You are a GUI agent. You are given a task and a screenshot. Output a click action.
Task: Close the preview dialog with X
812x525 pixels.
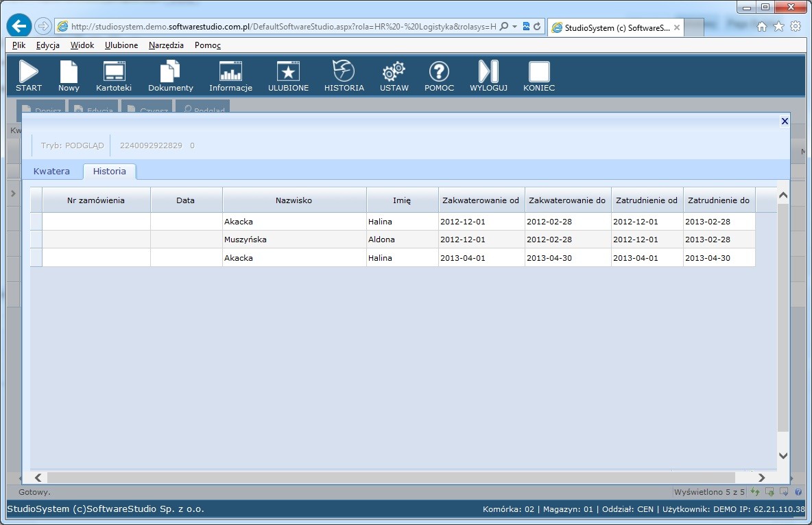tap(785, 121)
